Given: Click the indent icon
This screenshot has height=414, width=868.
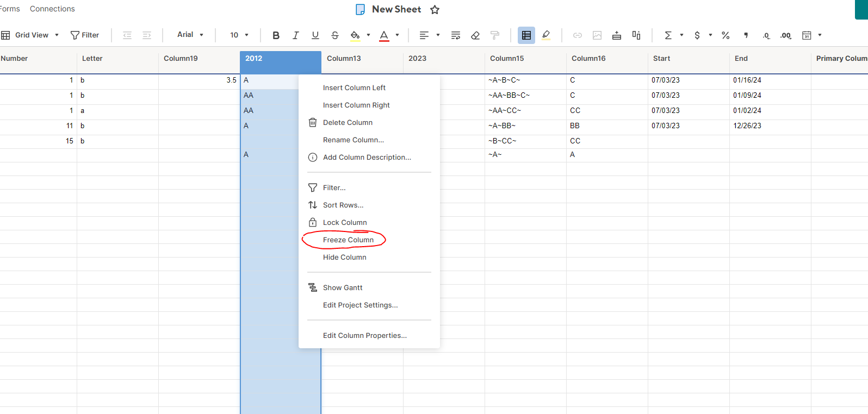Looking at the screenshot, I should click(147, 35).
